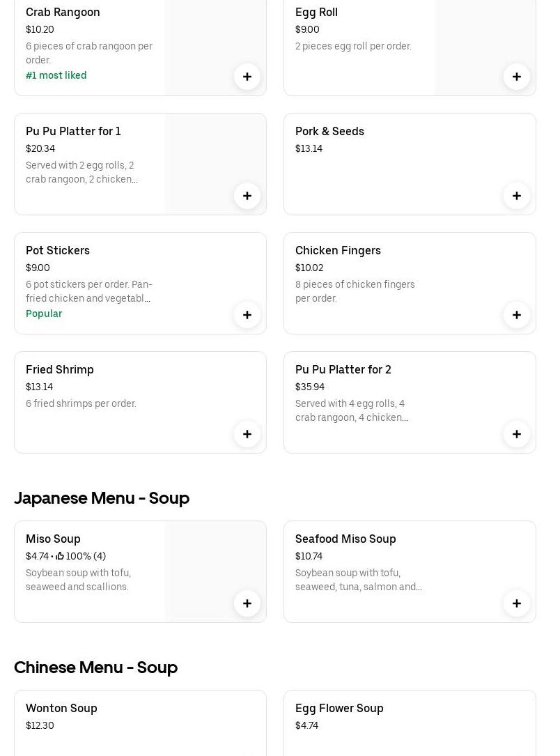Add Seafood Miso Soup via plus icon
This screenshot has width=560, height=756.
516,603
